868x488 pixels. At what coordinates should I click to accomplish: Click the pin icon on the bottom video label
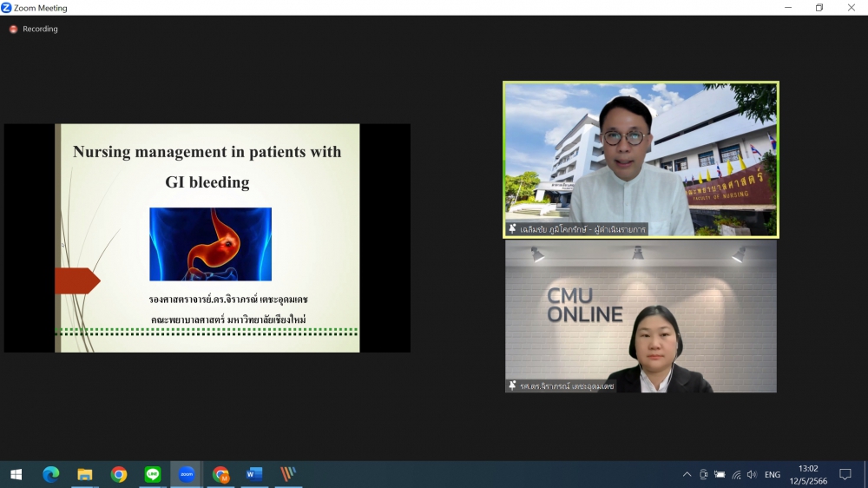(513, 386)
